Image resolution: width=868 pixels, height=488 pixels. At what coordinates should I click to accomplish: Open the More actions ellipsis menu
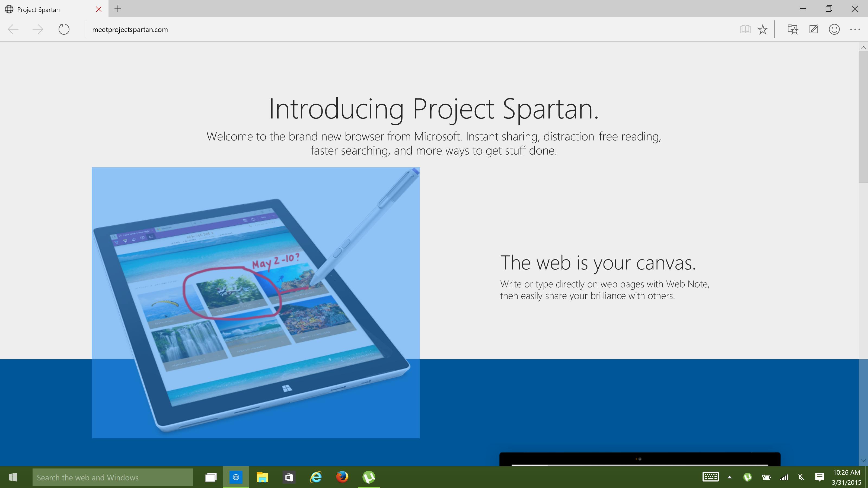tap(855, 29)
